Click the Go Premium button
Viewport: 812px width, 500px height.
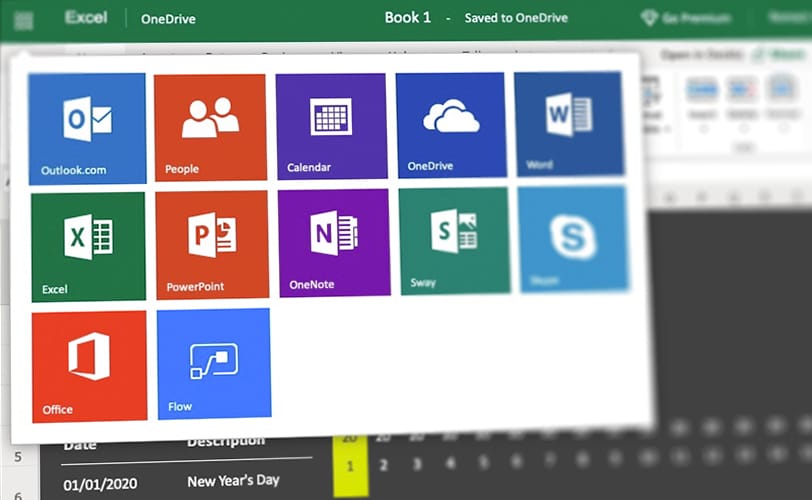(x=686, y=18)
